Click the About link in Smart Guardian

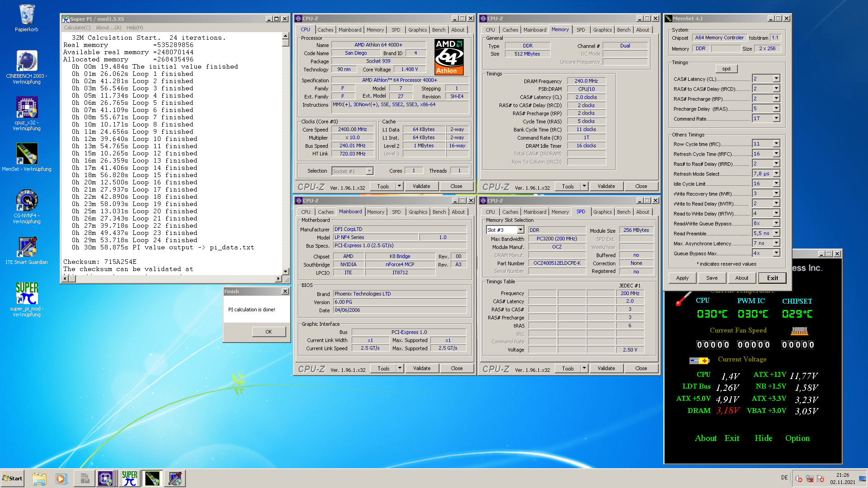[705, 438]
